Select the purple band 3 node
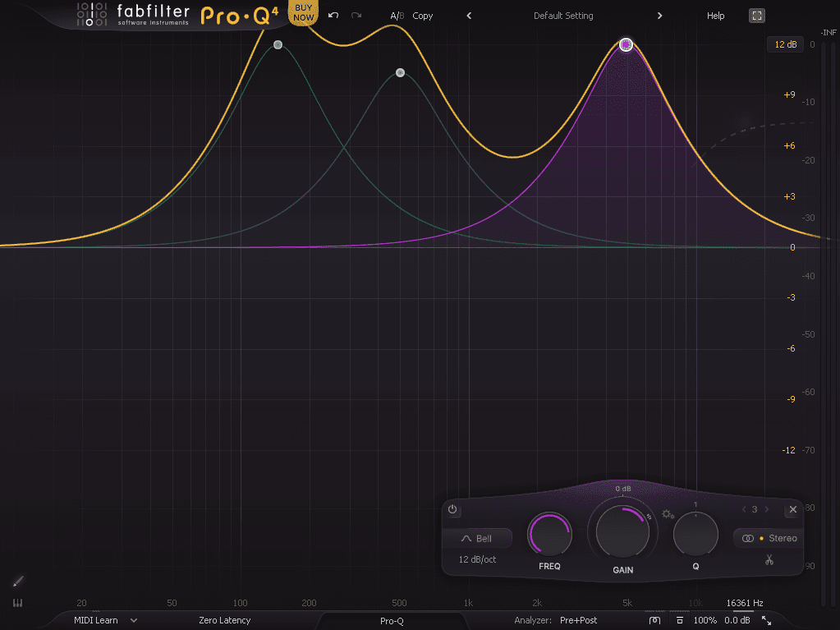This screenshot has height=630, width=840. pyautogui.click(x=626, y=45)
